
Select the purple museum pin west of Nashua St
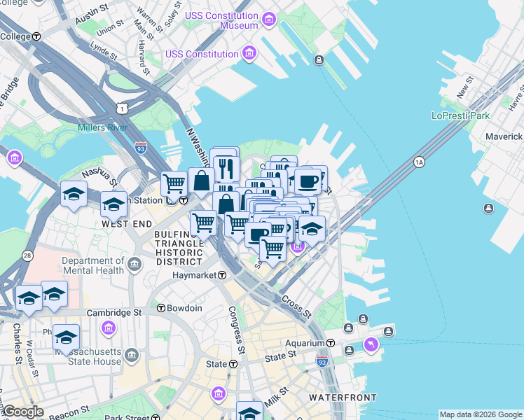15,157
